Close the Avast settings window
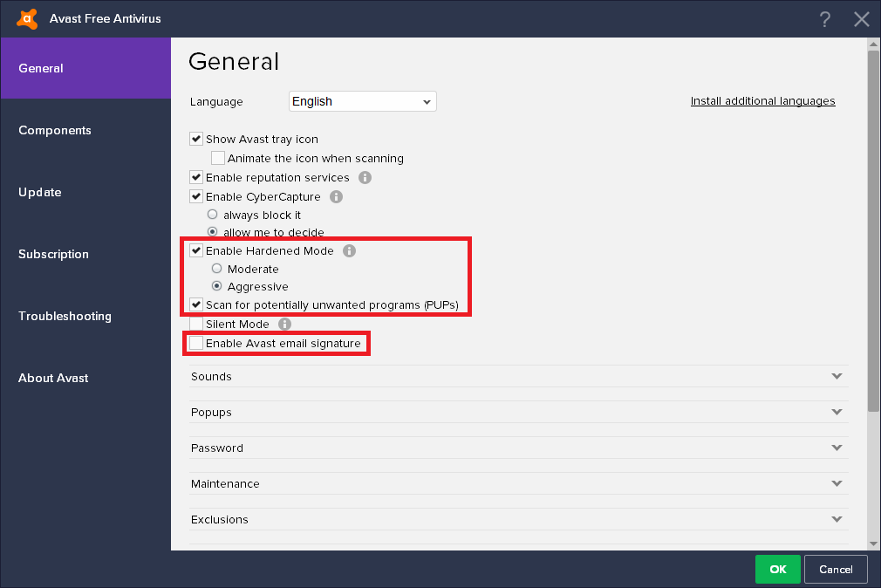The image size is (881, 588). click(862, 19)
